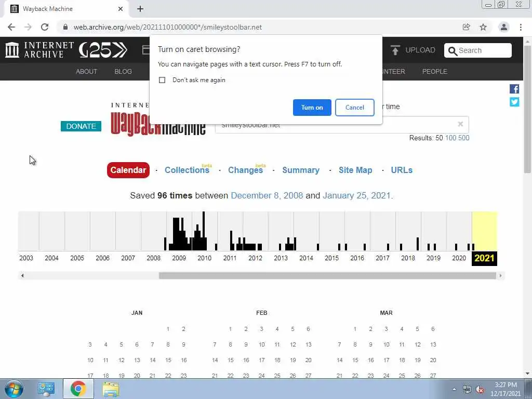Click the FEB month heading
532x399 pixels.
click(x=262, y=313)
